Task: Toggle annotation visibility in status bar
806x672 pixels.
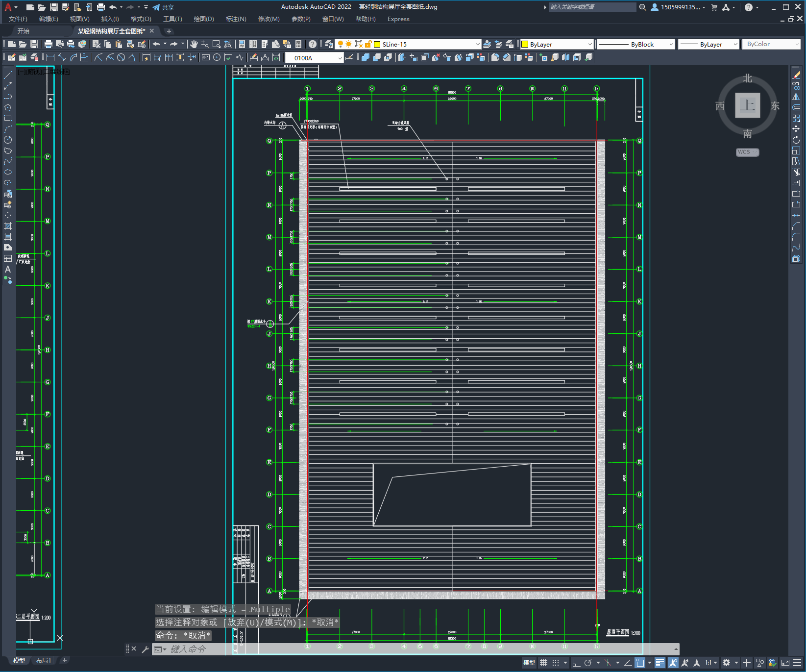Action: pyautogui.click(x=673, y=663)
